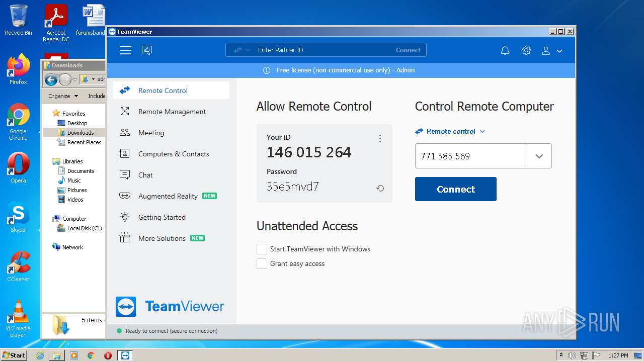Click Back button in Downloads window
The height and width of the screenshot is (362, 644).
(51, 79)
